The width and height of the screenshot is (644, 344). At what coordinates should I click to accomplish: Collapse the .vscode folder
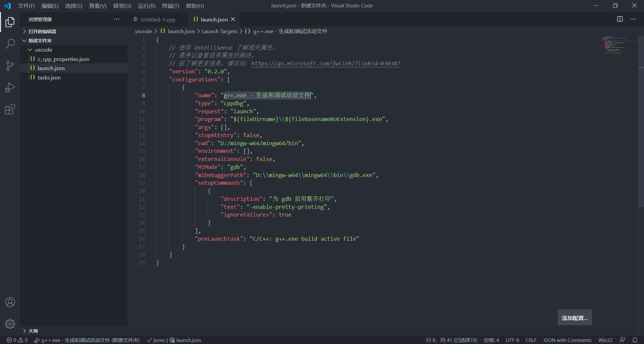click(x=74, y=50)
